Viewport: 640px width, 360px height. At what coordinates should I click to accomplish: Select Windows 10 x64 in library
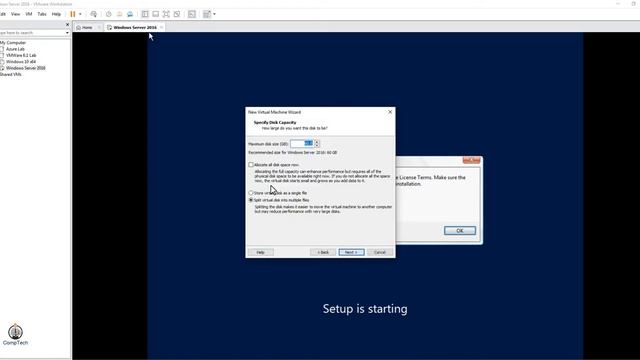[21, 62]
